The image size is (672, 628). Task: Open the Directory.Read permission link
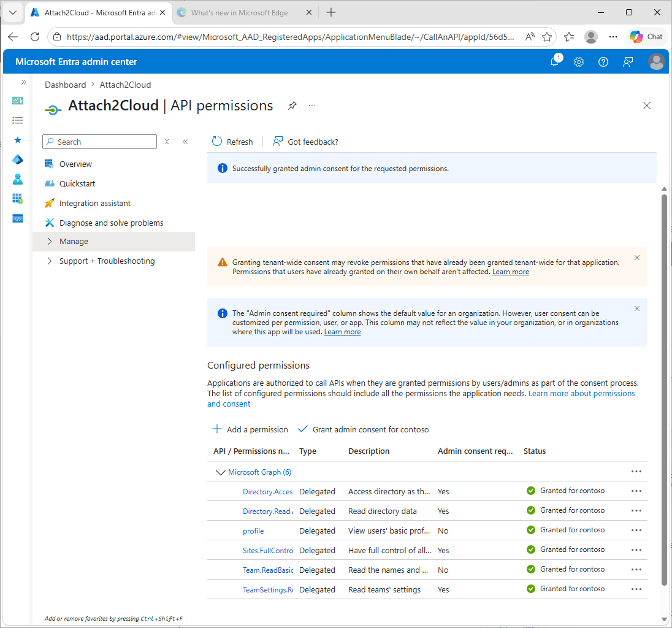[268, 510]
